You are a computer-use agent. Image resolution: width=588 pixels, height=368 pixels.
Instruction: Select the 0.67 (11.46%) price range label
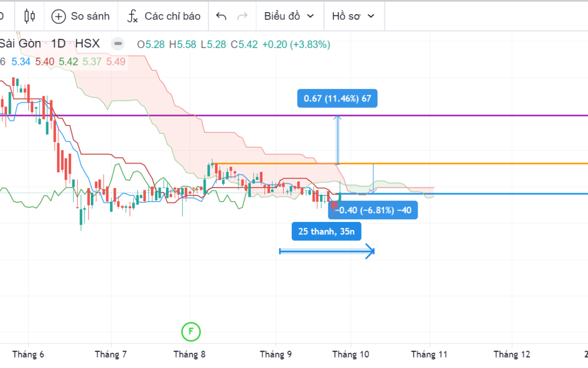pos(337,99)
